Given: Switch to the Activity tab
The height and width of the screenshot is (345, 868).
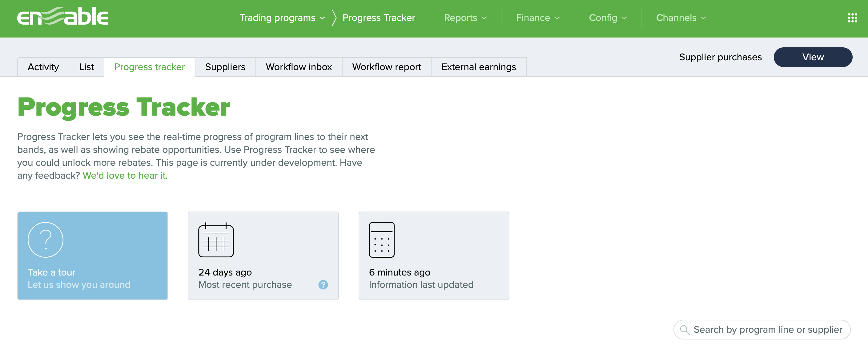Looking at the screenshot, I should coord(43,67).
